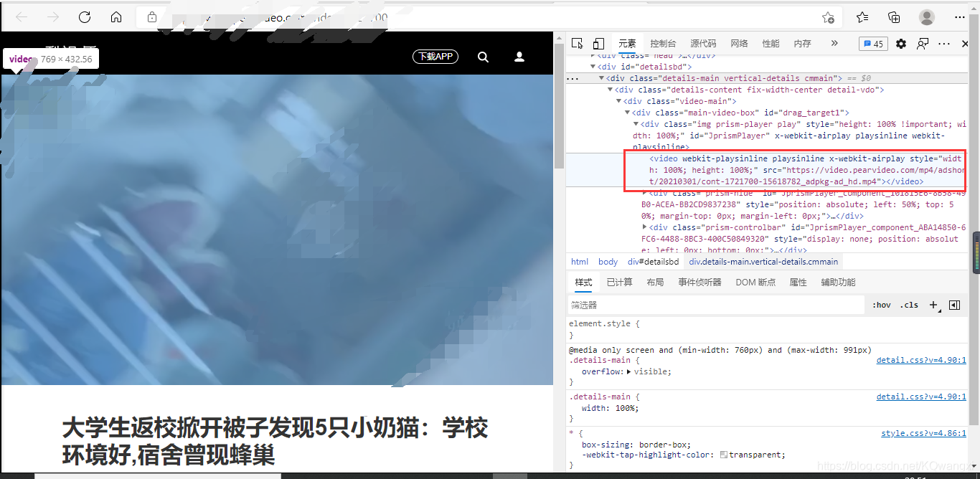Open the 事件侦听器 pane
Viewport: 980px width, 479px height.
(x=699, y=282)
